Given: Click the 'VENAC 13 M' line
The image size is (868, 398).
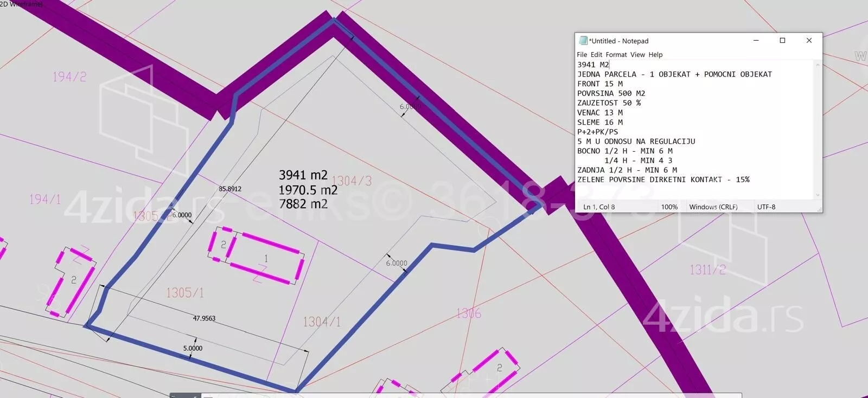Looking at the screenshot, I should pyautogui.click(x=600, y=113).
